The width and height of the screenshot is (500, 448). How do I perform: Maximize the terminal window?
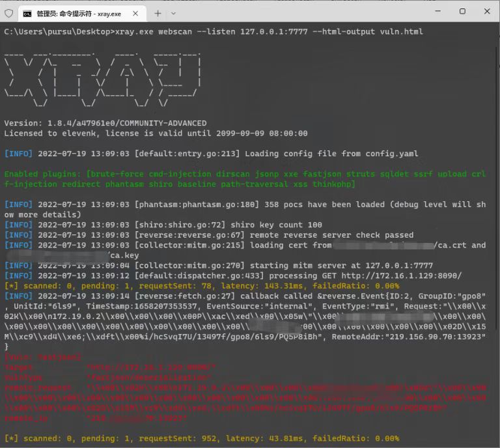462,11
